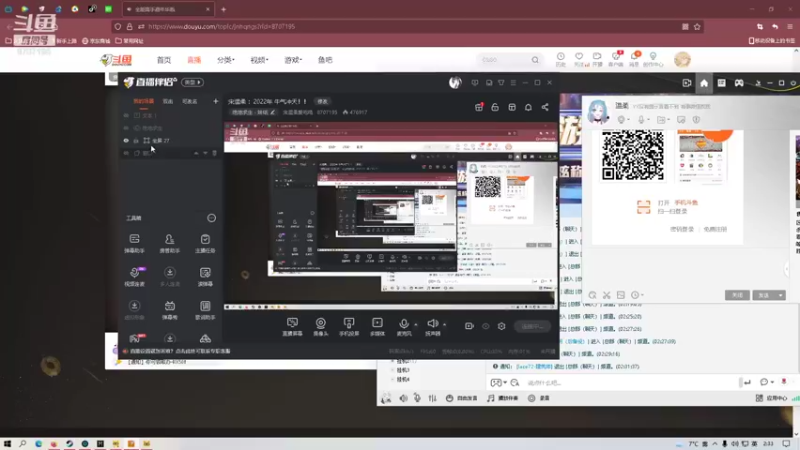Delete hovered source with trash icon
Image resolution: width=800 pixels, height=450 pixels.
pyautogui.click(x=214, y=153)
